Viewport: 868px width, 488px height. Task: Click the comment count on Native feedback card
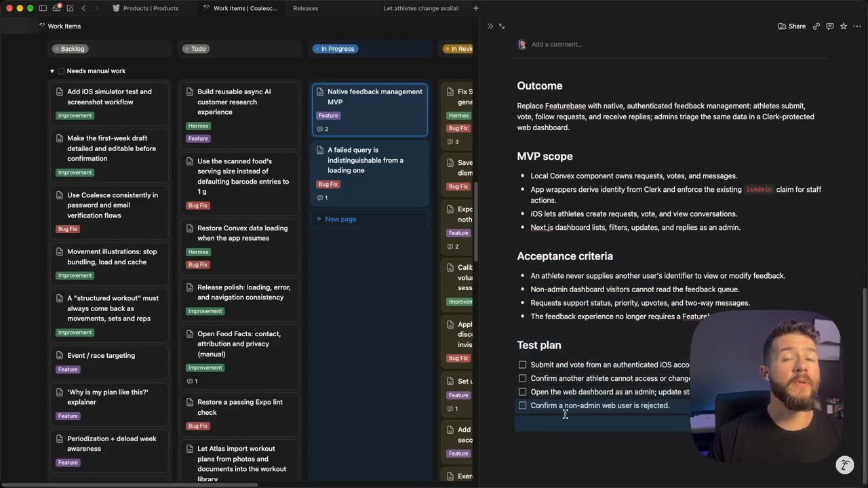[323, 129]
